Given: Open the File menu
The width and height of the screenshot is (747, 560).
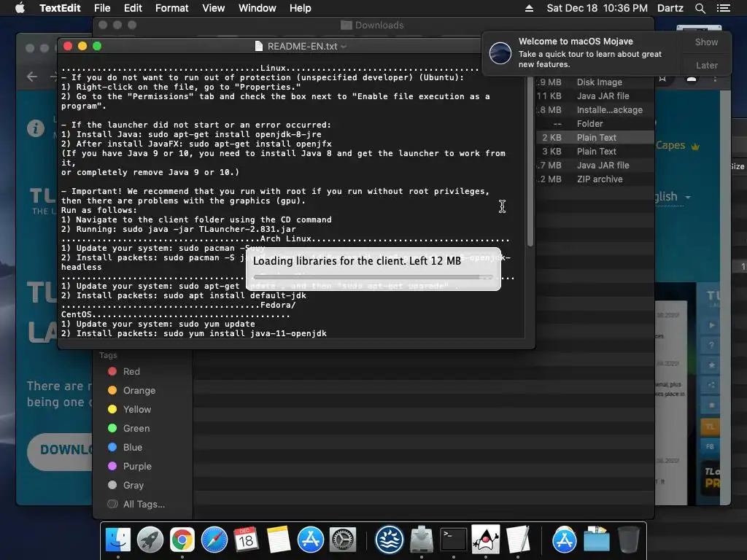Looking at the screenshot, I should coord(102,8).
